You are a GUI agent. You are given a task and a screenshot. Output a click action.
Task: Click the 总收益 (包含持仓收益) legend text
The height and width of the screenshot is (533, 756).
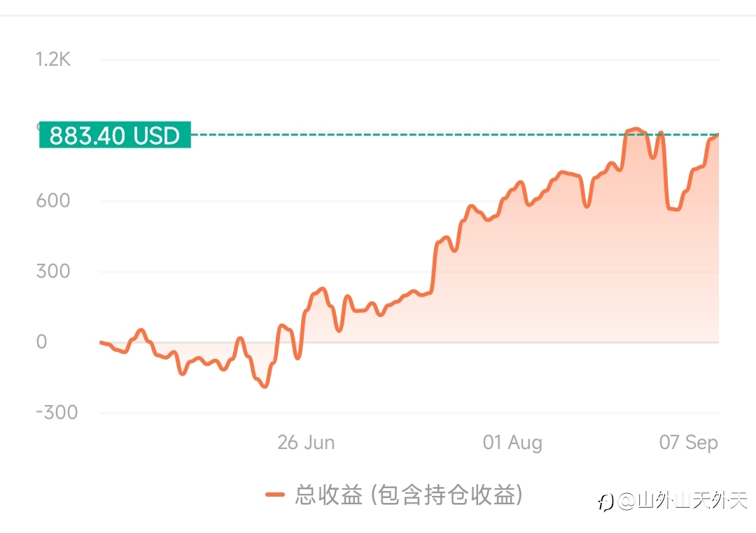pos(408,495)
